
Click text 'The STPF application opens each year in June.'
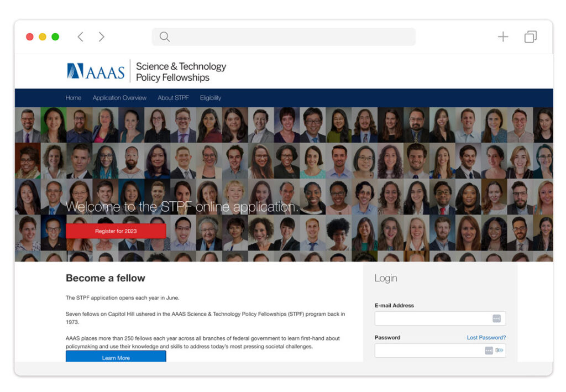122,298
